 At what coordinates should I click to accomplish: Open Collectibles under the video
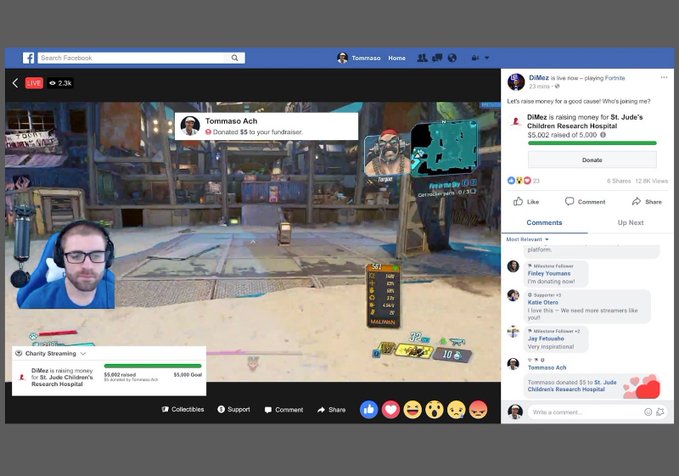(x=183, y=409)
